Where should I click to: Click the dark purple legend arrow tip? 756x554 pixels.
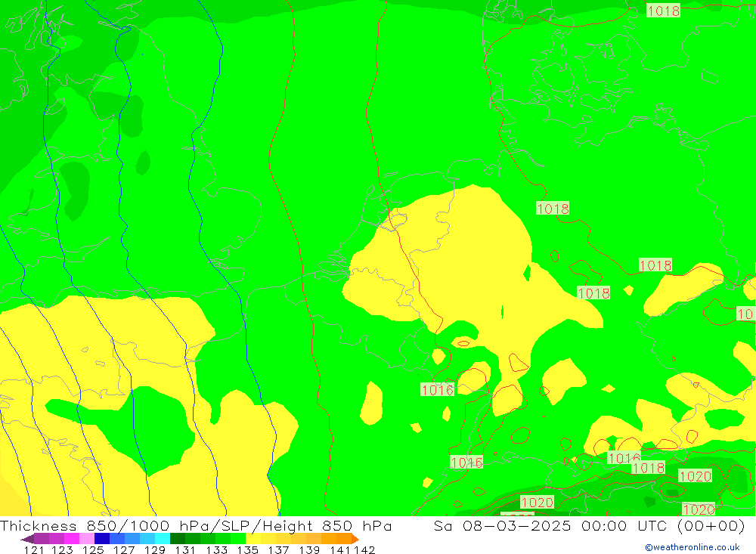(x=27, y=539)
